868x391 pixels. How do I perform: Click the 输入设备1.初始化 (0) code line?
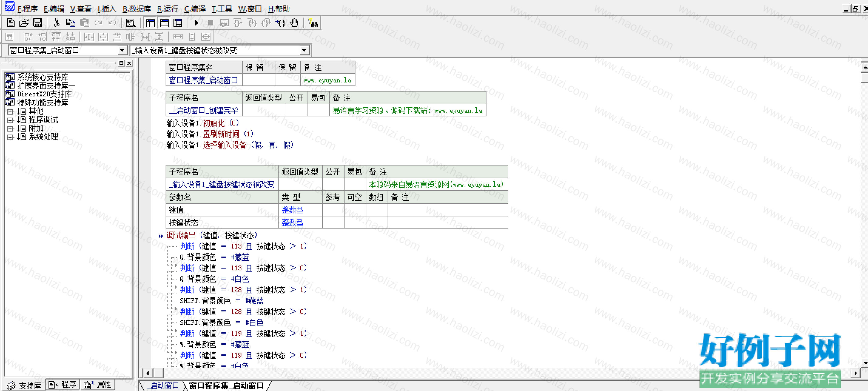(203, 123)
